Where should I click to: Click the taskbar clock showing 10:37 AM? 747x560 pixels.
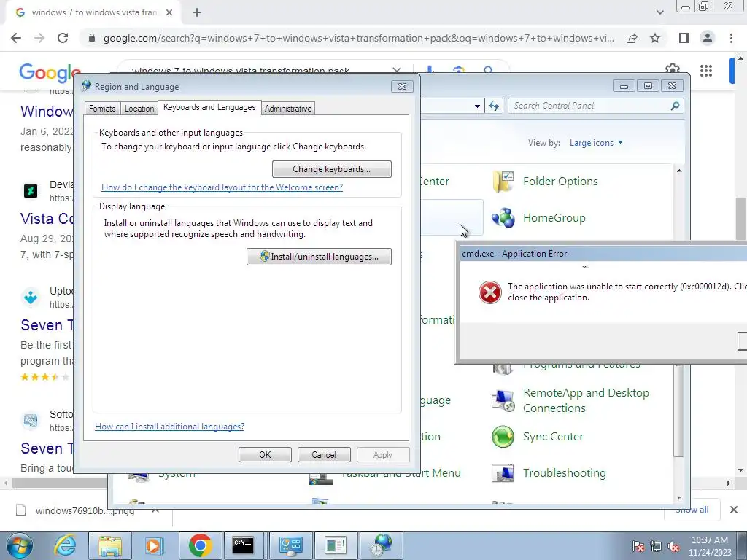click(709, 546)
